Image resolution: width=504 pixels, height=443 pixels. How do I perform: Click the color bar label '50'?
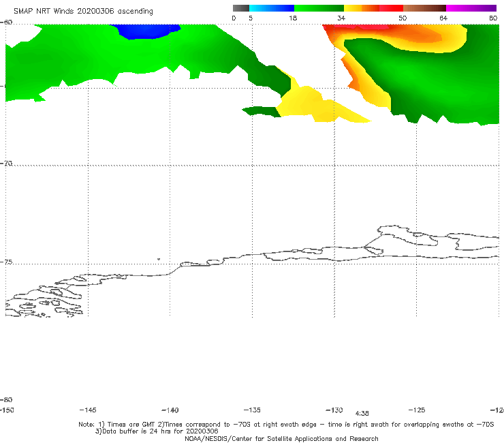[x=403, y=18]
